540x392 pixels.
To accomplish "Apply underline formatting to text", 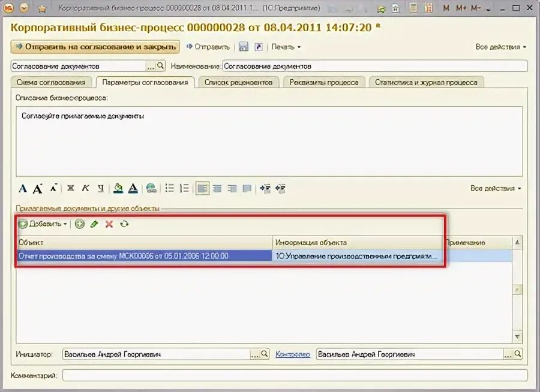I will [100, 188].
